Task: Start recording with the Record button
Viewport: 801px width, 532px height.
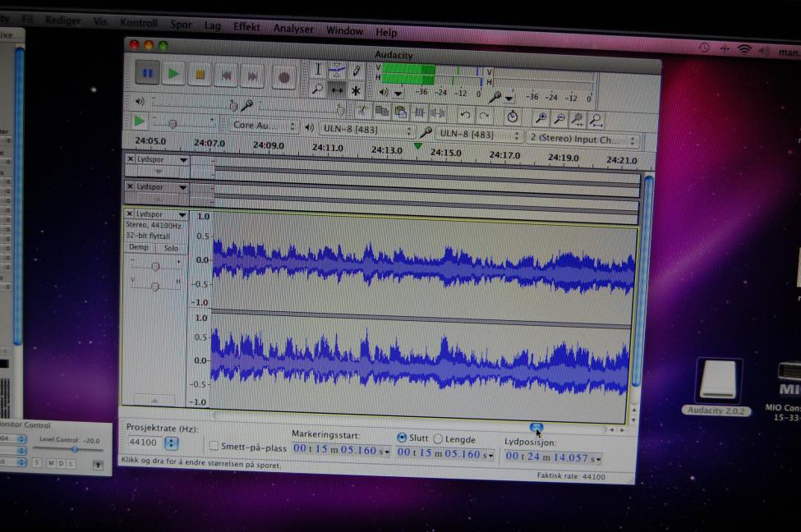Action: pyautogui.click(x=284, y=78)
